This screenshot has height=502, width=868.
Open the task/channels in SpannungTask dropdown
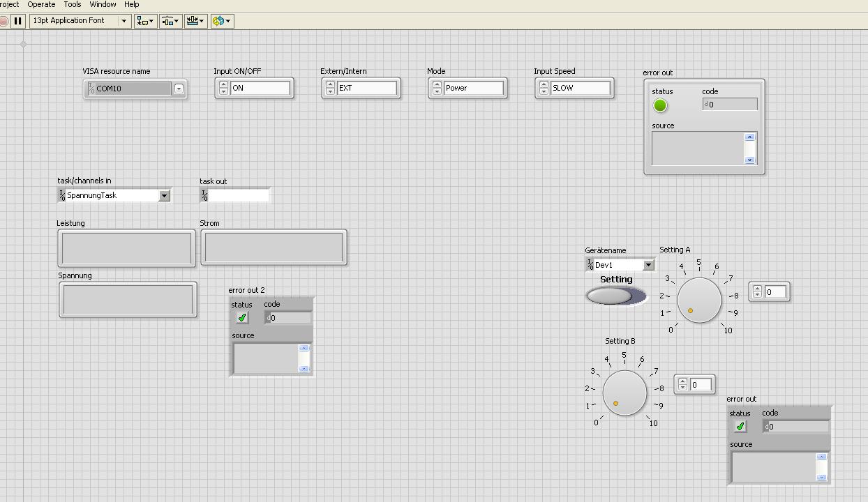pos(165,196)
